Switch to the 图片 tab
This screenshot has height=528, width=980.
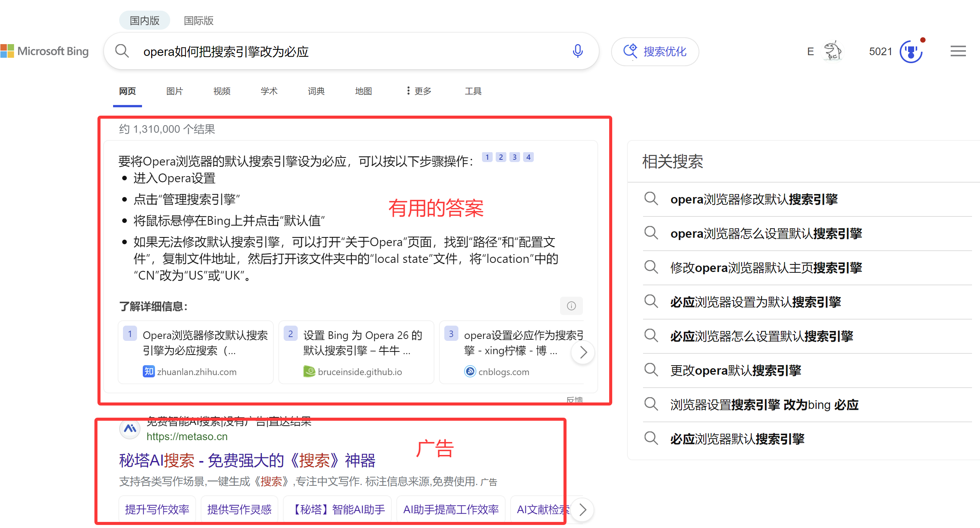click(x=174, y=91)
